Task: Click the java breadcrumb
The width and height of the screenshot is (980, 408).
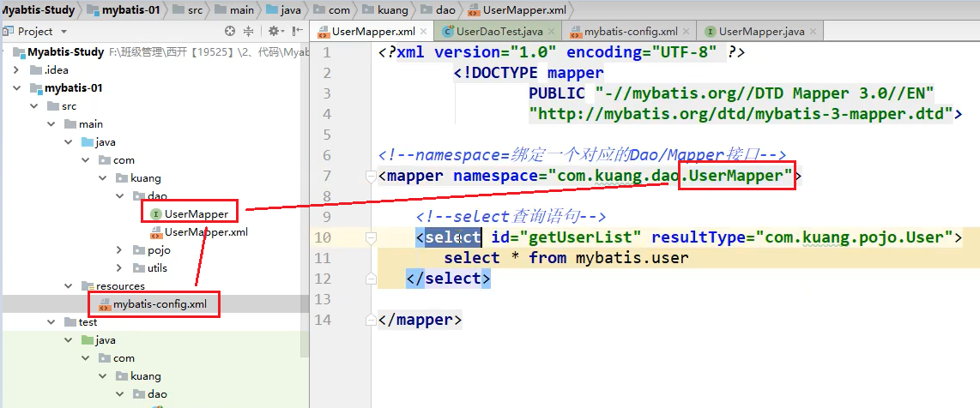Action: pos(284,10)
